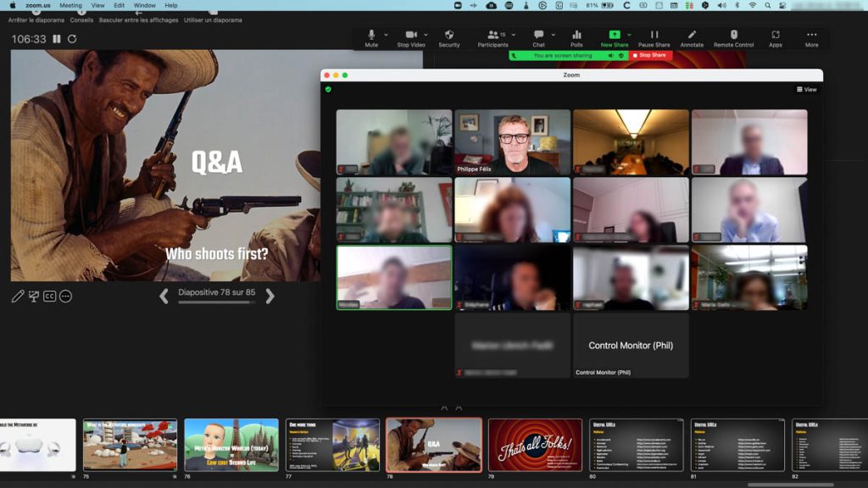Reset the presentation timer

[72, 39]
